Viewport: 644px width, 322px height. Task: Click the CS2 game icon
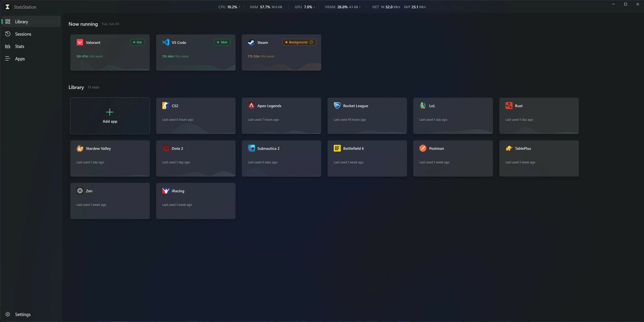166,106
